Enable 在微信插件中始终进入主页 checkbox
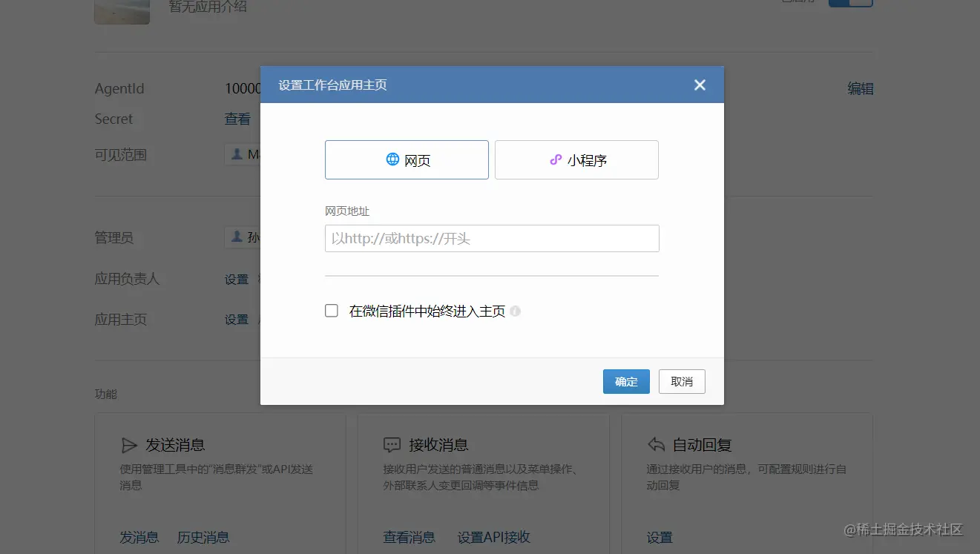 [332, 311]
